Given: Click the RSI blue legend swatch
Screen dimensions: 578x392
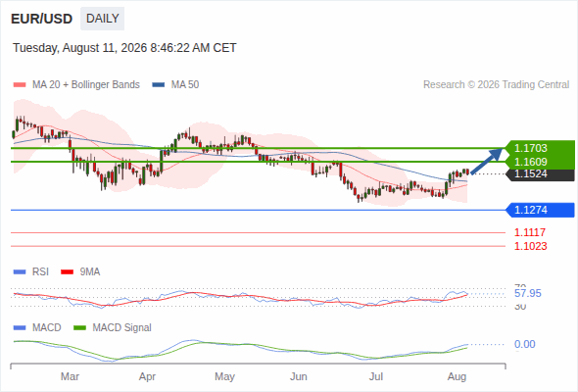Looking at the screenshot, I should [x=20, y=272].
